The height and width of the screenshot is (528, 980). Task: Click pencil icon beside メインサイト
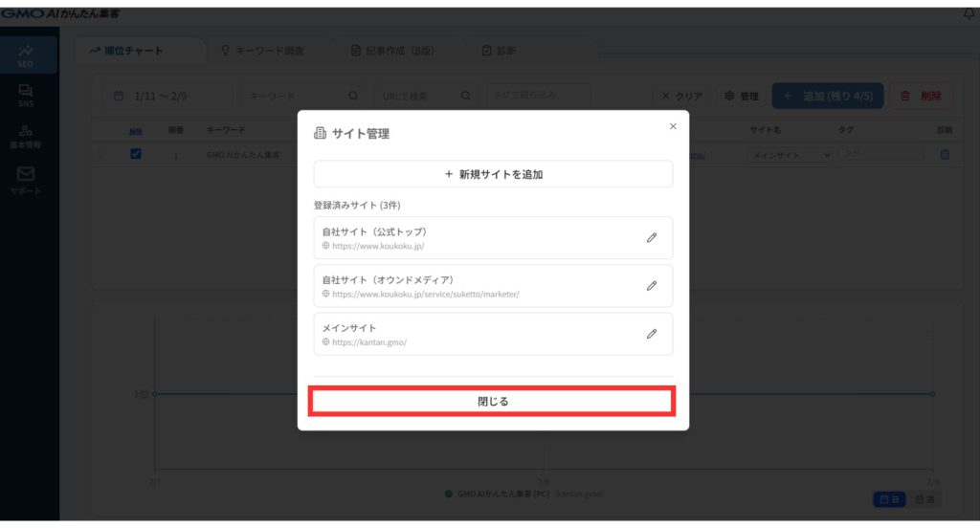pyautogui.click(x=652, y=334)
